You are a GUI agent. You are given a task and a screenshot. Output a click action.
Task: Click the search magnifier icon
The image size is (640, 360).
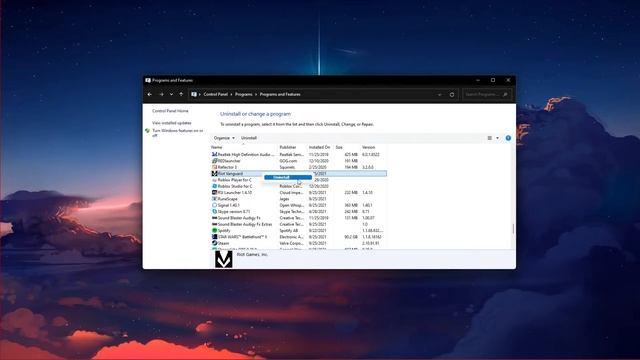(505, 94)
